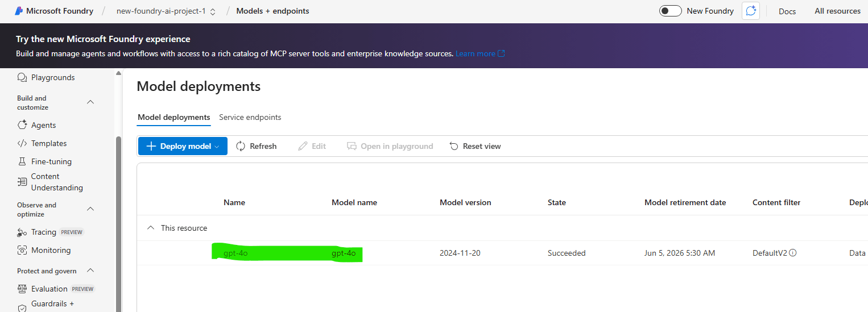Open Content Understanding section
Viewport: 868px width, 312px height.
pos(56,182)
